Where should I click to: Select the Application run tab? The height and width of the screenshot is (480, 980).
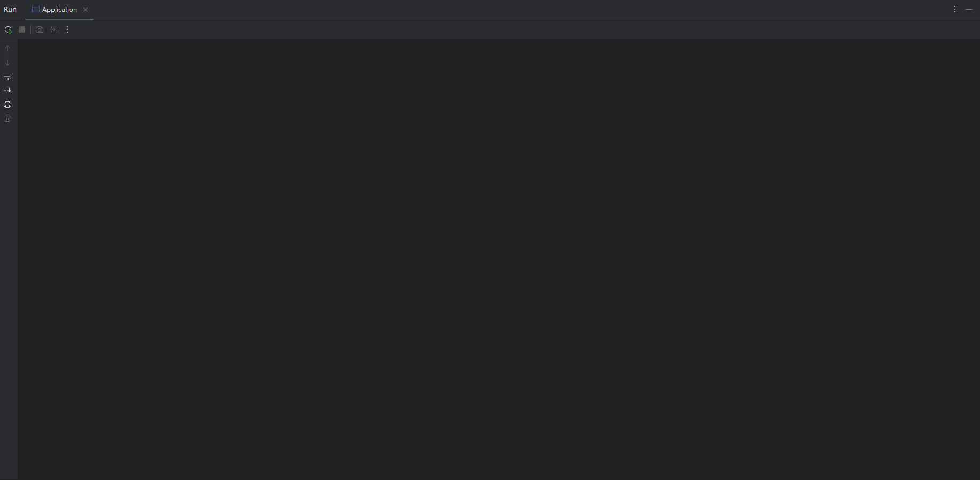coord(59,10)
